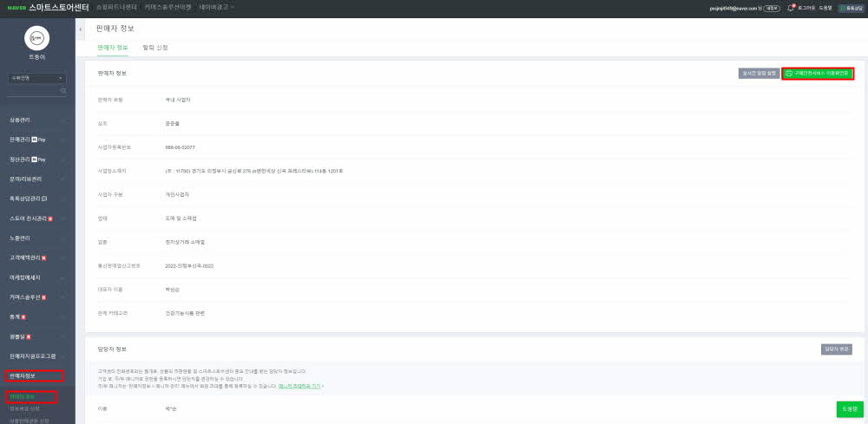
Task: Click the search magnifier icon in sidebar
Action: (63, 90)
